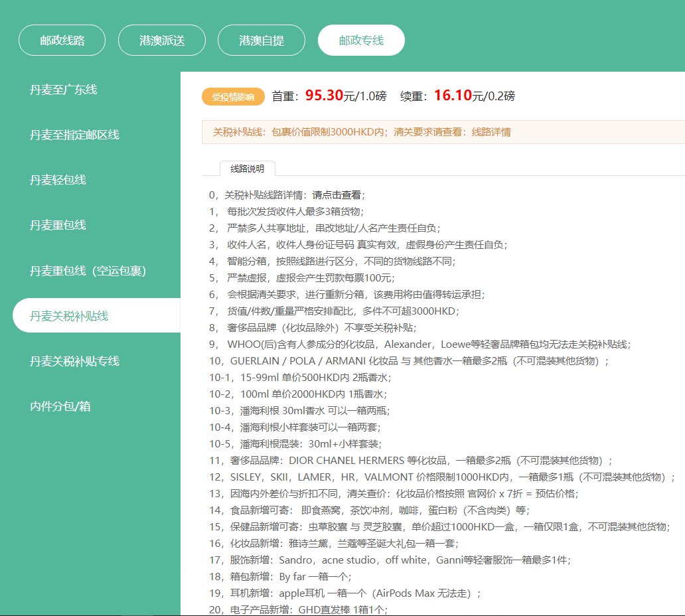Choose 丹麦至广东线 in the sidebar
685x616 pixels.
pos(63,90)
